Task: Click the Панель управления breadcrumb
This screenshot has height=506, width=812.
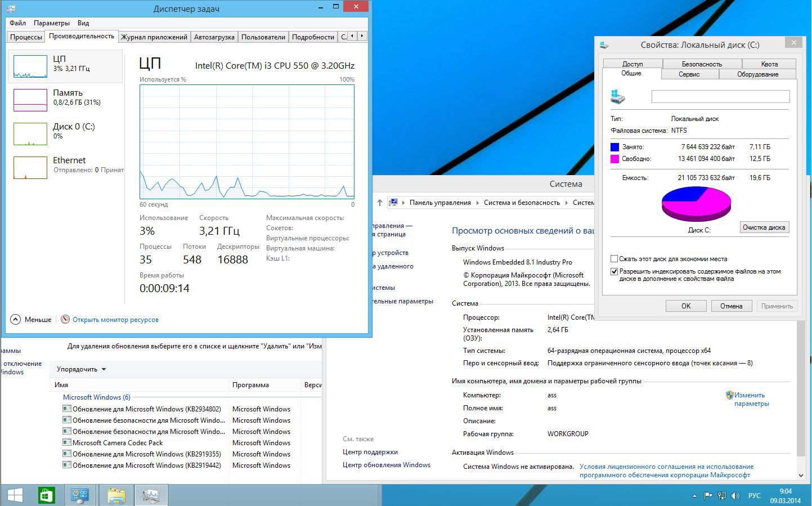Action: coord(440,203)
